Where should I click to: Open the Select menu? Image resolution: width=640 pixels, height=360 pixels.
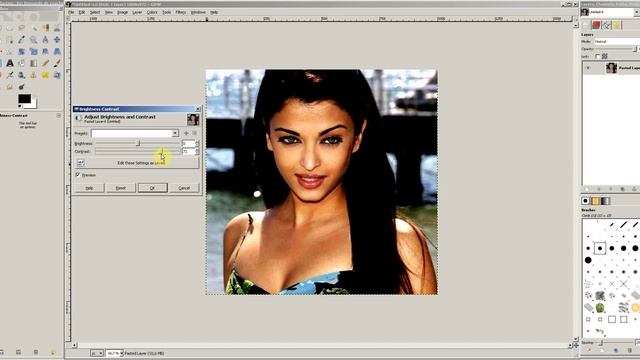pos(95,12)
